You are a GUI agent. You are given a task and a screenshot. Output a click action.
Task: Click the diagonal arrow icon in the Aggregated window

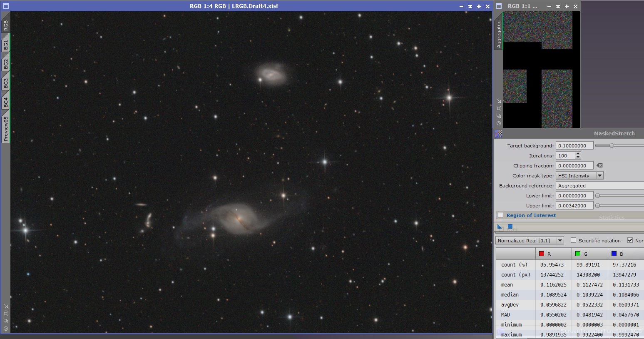(499, 101)
